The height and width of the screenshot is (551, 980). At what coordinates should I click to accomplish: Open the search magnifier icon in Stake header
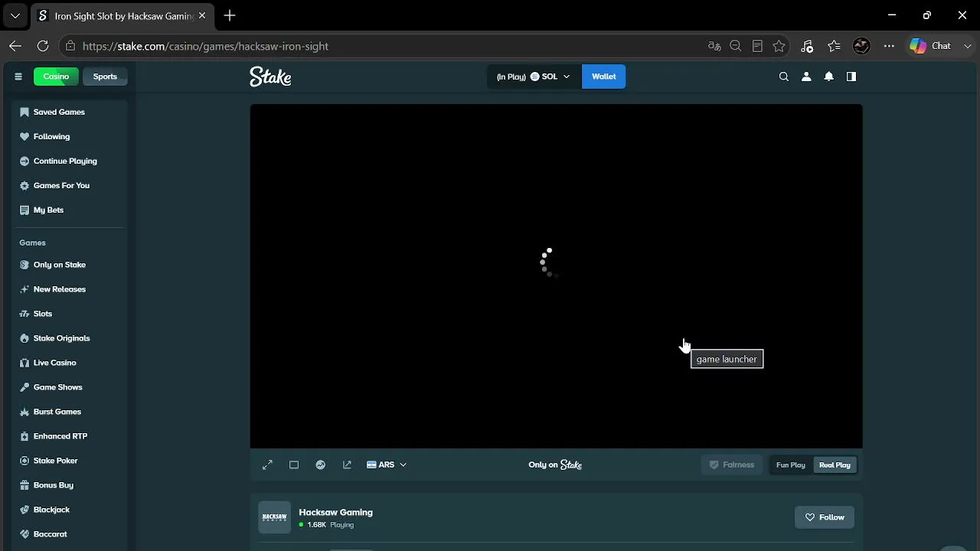pos(783,77)
